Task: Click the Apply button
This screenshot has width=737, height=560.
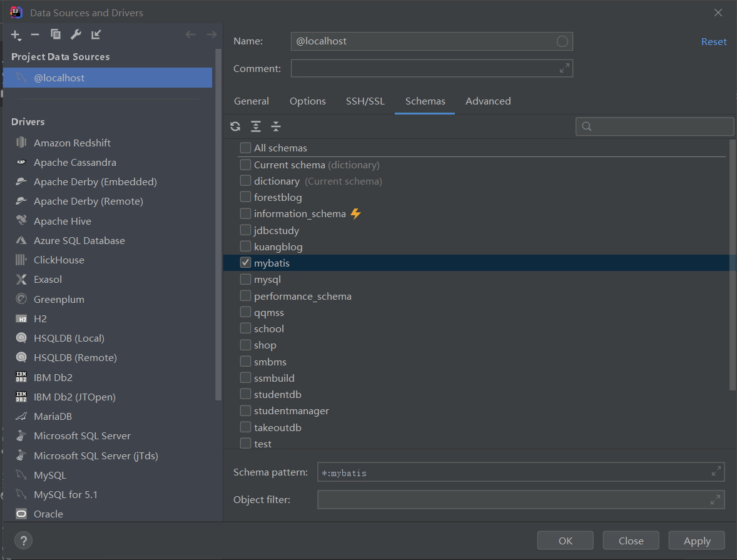Action: point(696,541)
